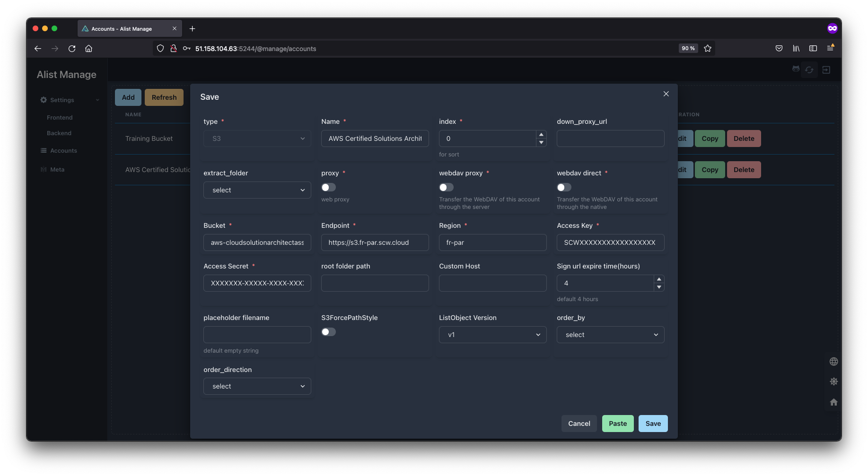Screen dimensions: 868x476
Task: Click the insecure connection lock icon
Action: pos(174,48)
